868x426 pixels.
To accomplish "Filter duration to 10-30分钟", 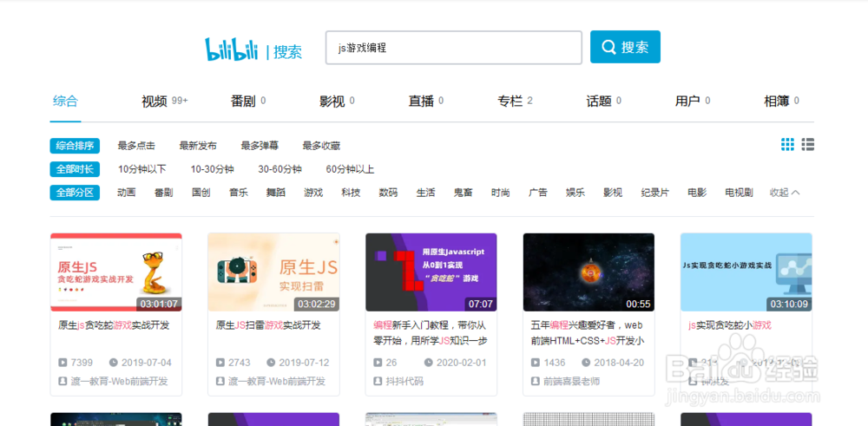I will click(x=212, y=169).
